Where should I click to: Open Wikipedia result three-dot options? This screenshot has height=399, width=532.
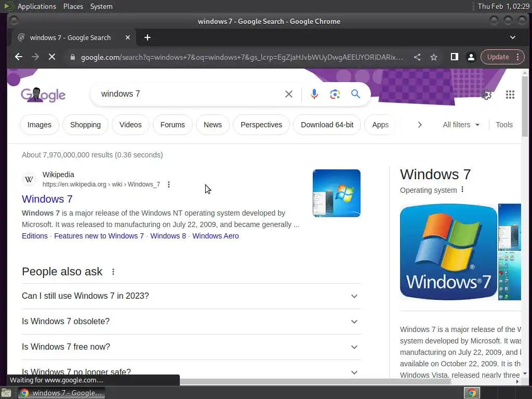[169, 184]
